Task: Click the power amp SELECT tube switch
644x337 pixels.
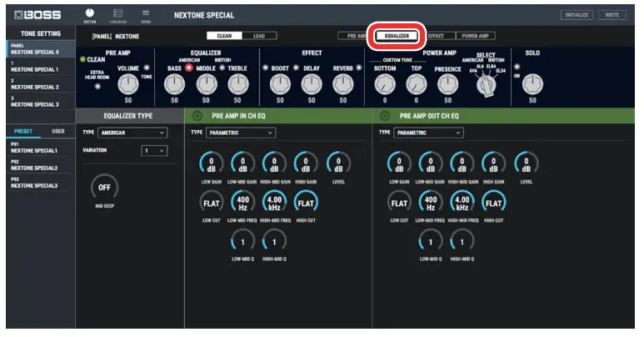Action: point(487,85)
